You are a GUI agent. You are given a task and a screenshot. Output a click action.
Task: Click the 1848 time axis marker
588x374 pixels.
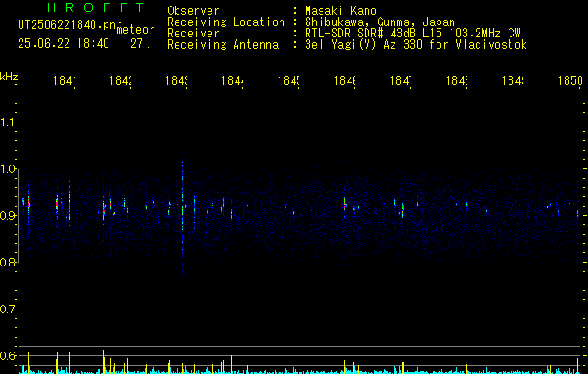[457, 80]
